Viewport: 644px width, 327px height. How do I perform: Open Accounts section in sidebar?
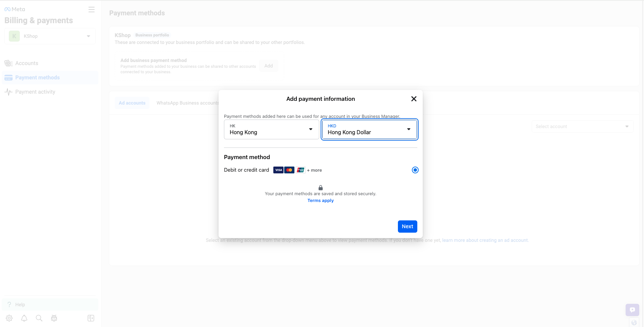[x=50, y=63]
